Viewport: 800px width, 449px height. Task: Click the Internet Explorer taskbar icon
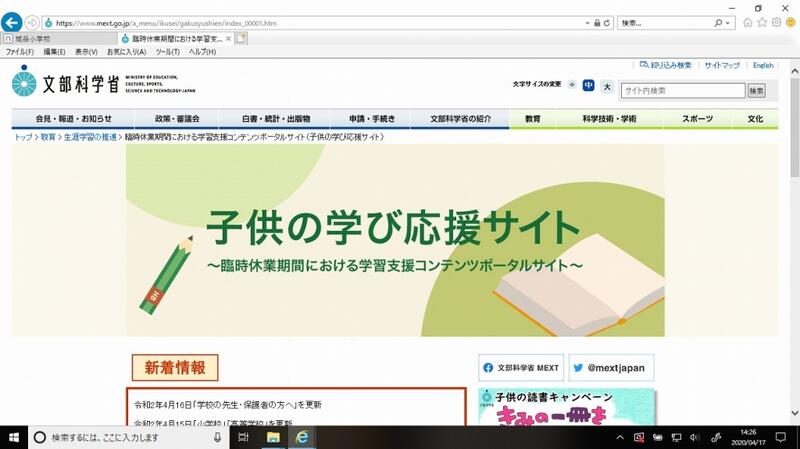coord(301,437)
